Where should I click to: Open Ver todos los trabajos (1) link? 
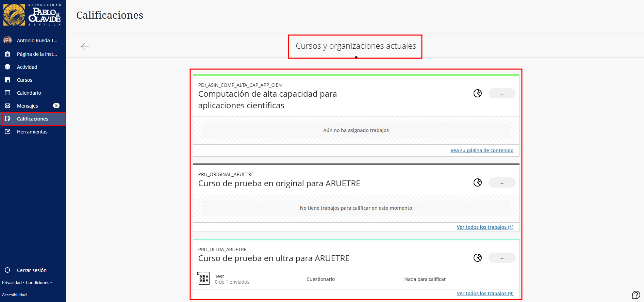click(x=485, y=227)
